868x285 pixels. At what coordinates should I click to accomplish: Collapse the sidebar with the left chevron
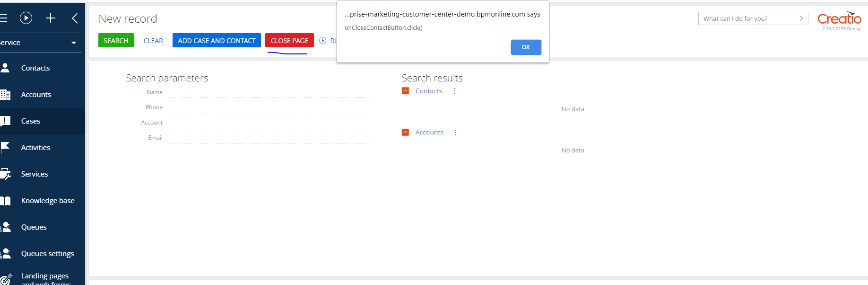(75, 18)
